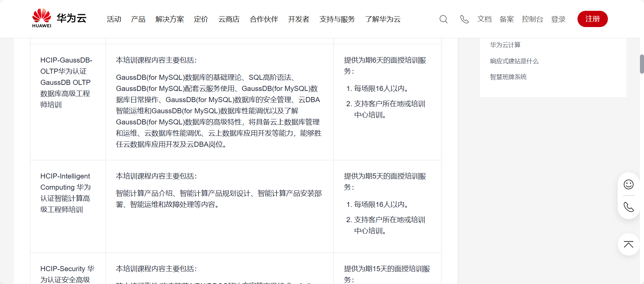Open the 合作伙伴 menu

(x=264, y=19)
